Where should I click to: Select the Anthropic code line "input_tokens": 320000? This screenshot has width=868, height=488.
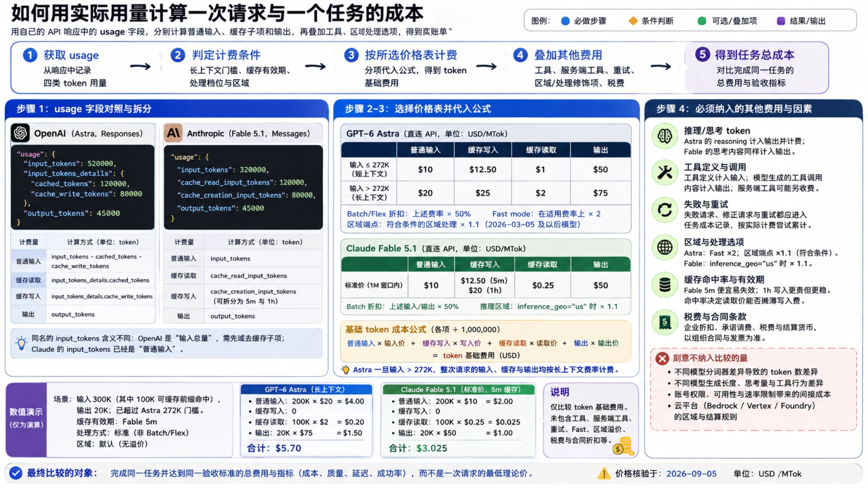click(x=223, y=170)
